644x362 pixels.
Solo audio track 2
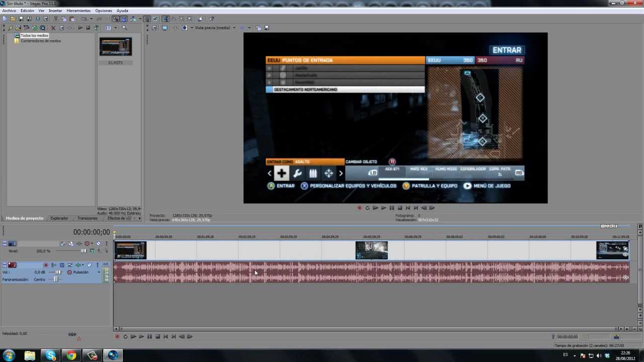click(97, 265)
